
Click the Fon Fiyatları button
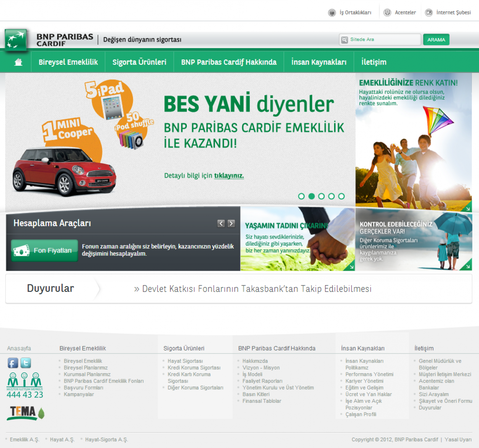click(x=44, y=251)
